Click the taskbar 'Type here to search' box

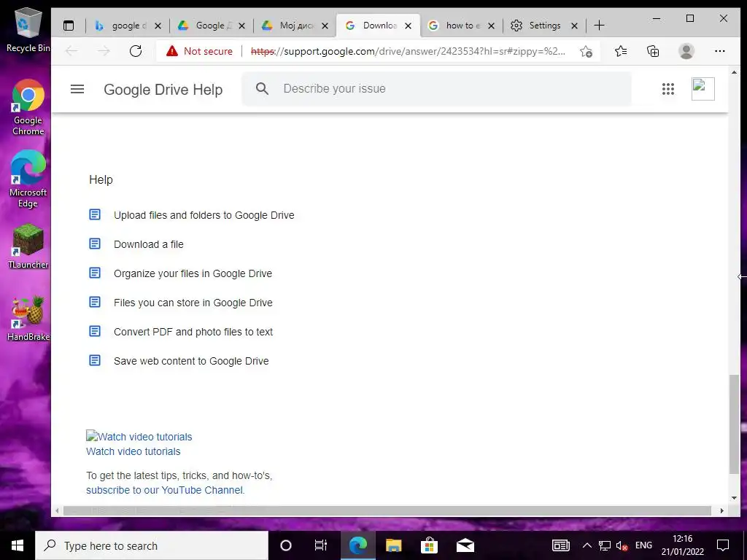(152, 545)
